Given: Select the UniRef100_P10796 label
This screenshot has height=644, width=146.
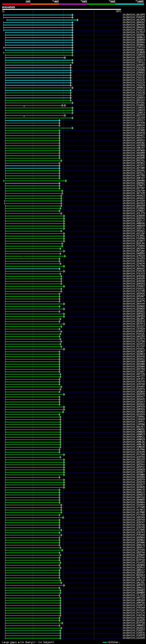Looking at the screenshot, I should pos(134,266).
